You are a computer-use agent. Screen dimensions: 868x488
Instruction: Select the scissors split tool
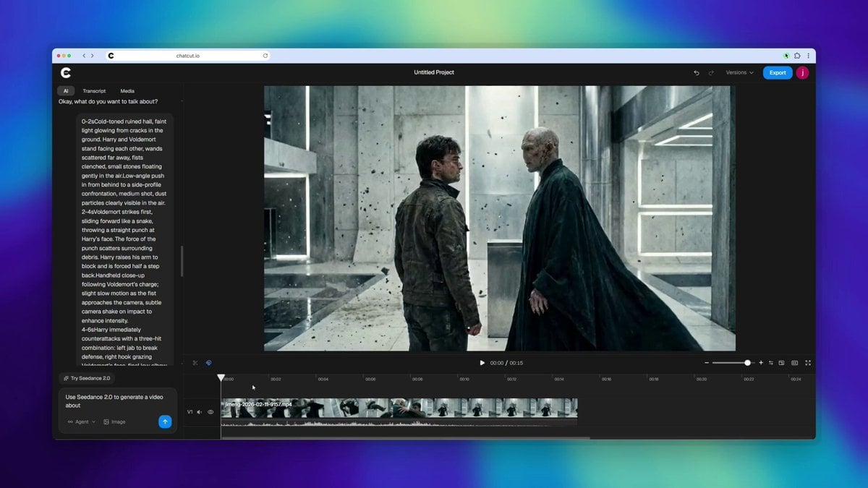(x=195, y=363)
